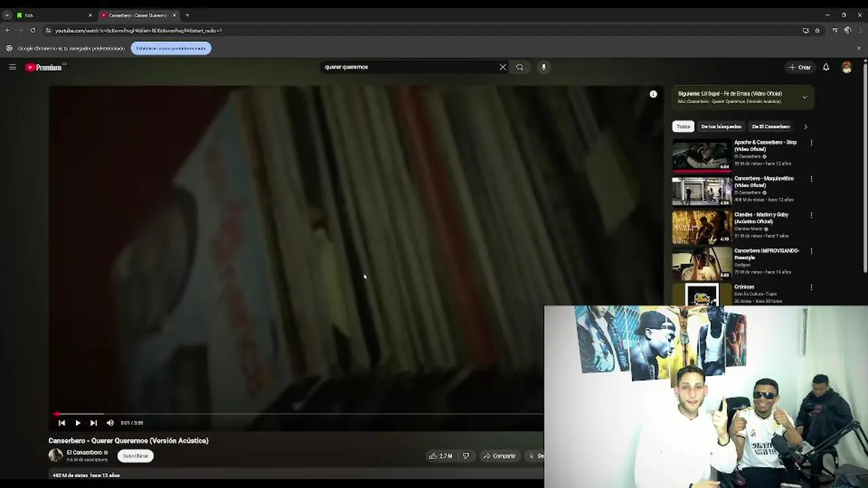Go back in browser history
The width and height of the screenshot is (868, 488).
click(x=7, y=30)
